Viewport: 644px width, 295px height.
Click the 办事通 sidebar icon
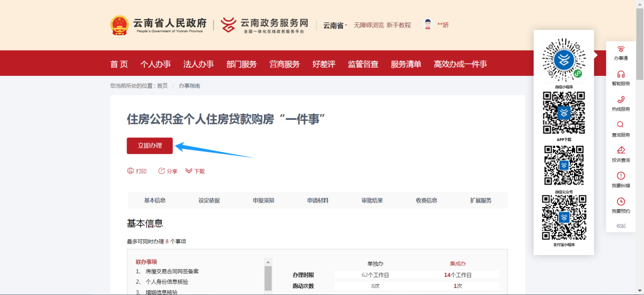[621, 49]
